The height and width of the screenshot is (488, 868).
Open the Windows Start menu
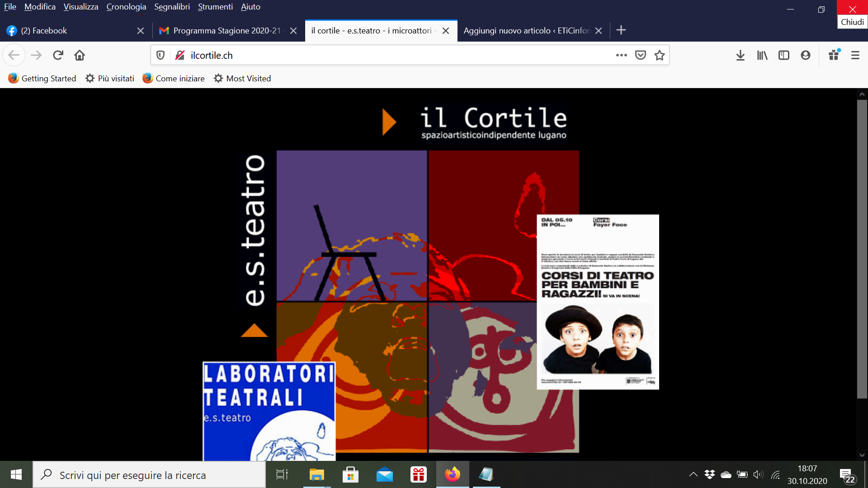click(x=16, y=474)
